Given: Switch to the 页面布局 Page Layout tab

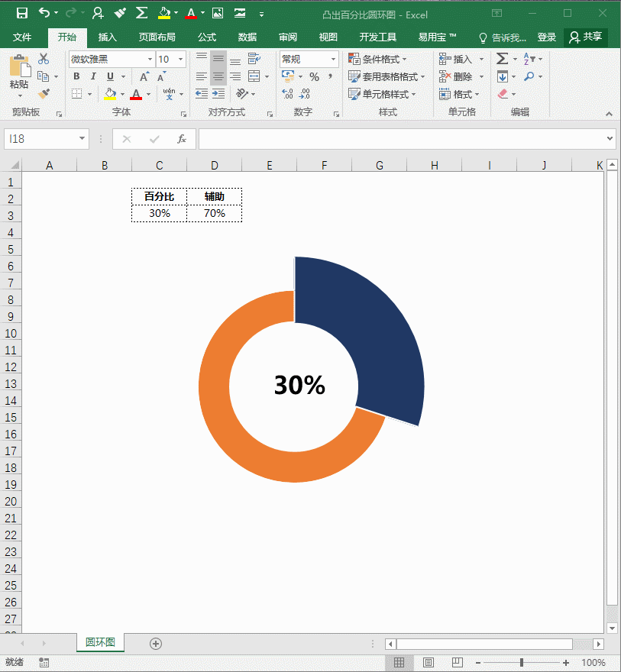Looking at the screenshot, I should coord(157,37).
